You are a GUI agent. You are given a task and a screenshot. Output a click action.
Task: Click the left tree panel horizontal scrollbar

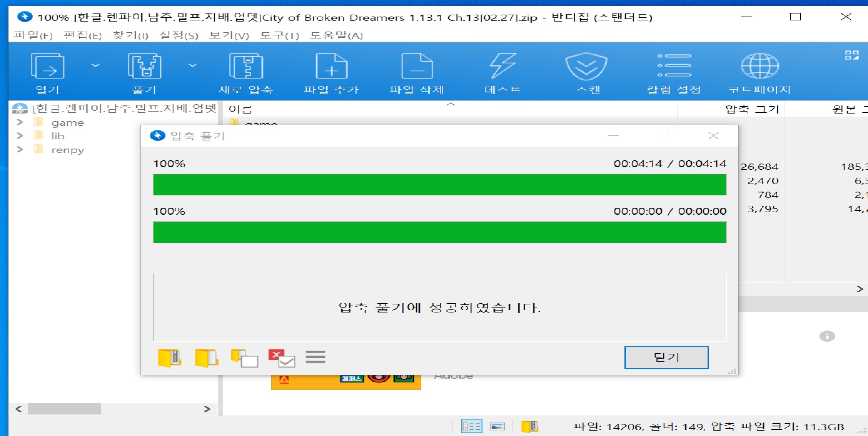click(64, 409)
